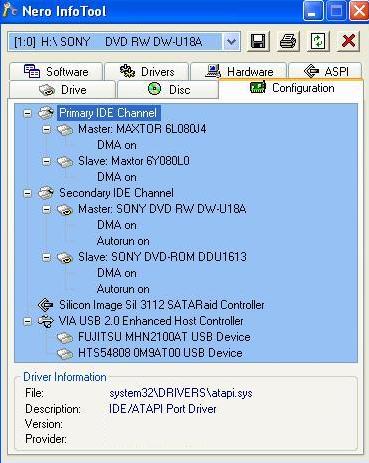Click the FUJITSU MHN2100AT USB drive icon
This screenshot has height=463, width=369.
[x=65, y=337]
